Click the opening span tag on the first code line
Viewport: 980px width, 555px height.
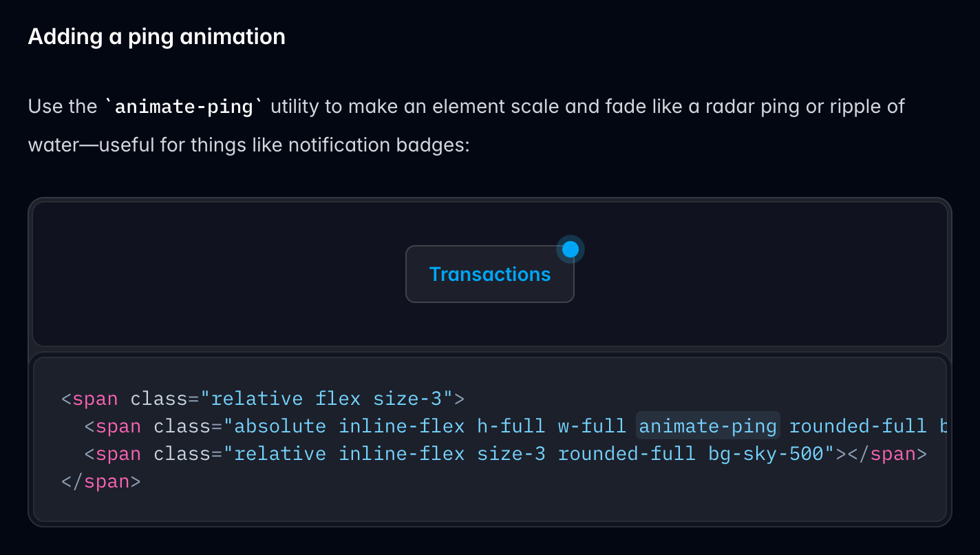click(x=95, y=399)
